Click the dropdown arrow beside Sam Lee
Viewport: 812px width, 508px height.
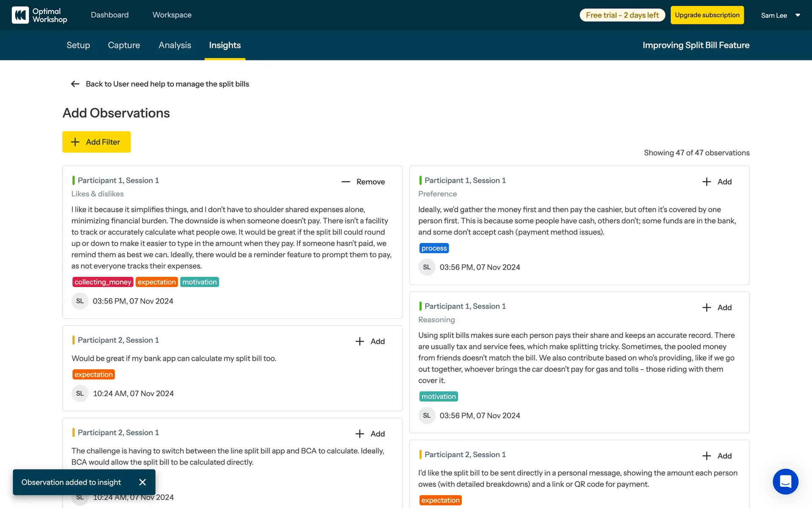click(x=798, y=15)
